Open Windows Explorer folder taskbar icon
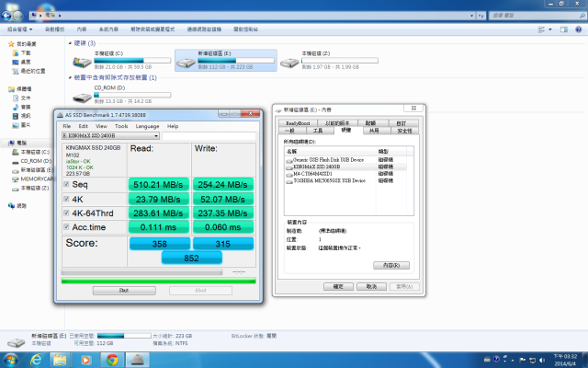Screen dimensions: 588x368 tap(60, 360)
